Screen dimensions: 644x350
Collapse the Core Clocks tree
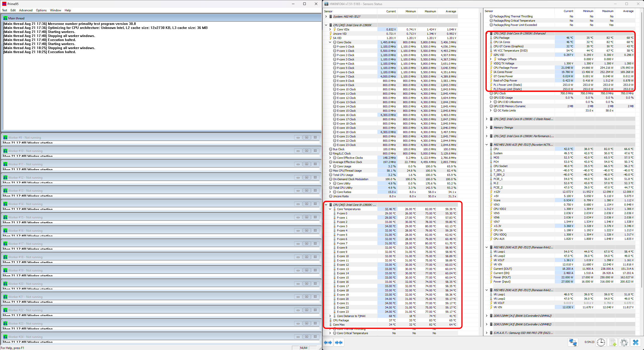(x=330, y=42)
